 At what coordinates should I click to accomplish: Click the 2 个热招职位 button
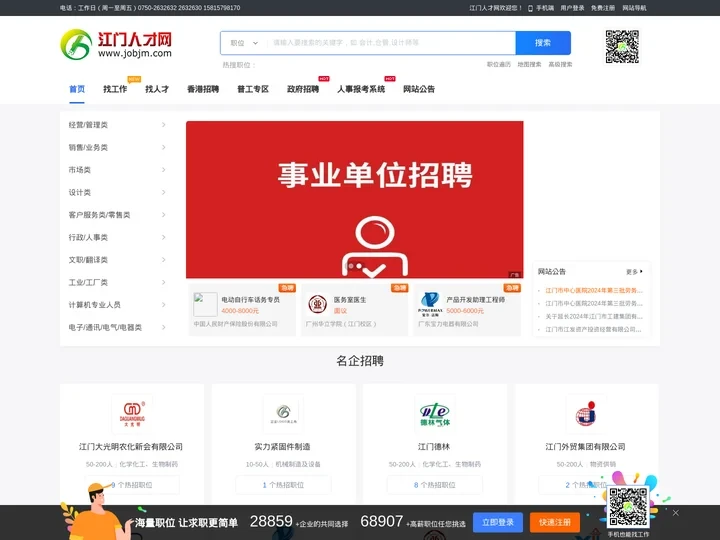click(586, 485)
